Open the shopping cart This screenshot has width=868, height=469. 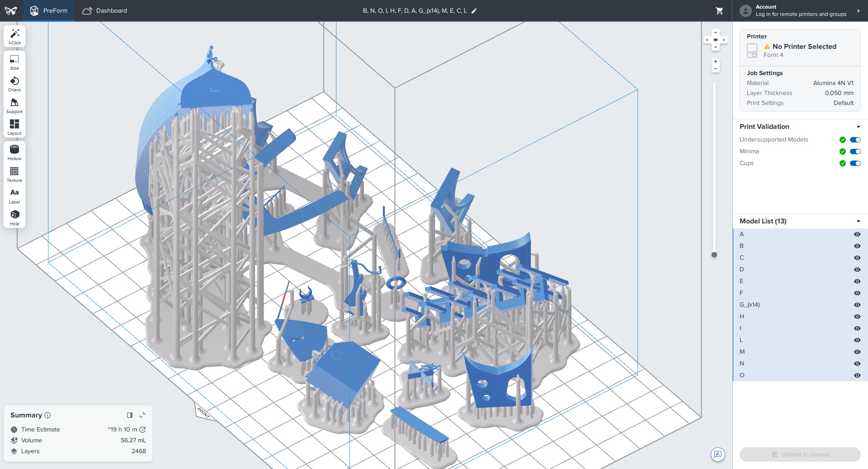[x=719, y=10]
